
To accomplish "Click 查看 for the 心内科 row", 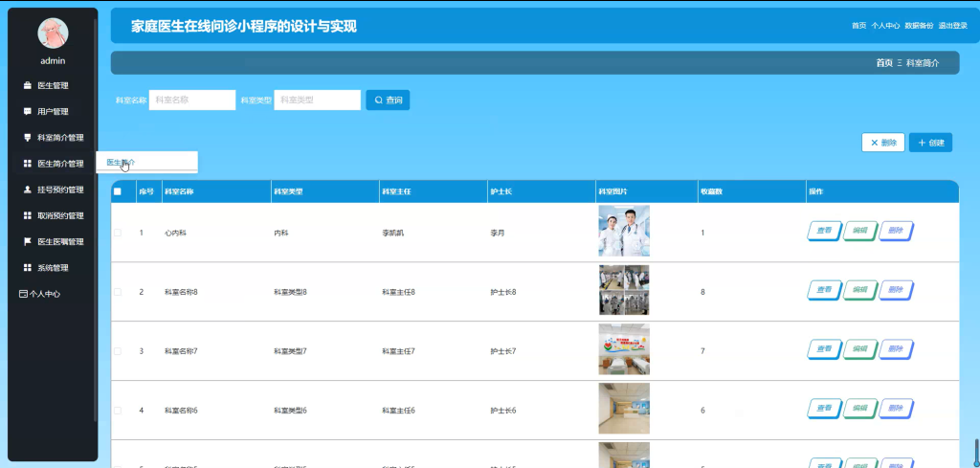I will pos(824,231).
